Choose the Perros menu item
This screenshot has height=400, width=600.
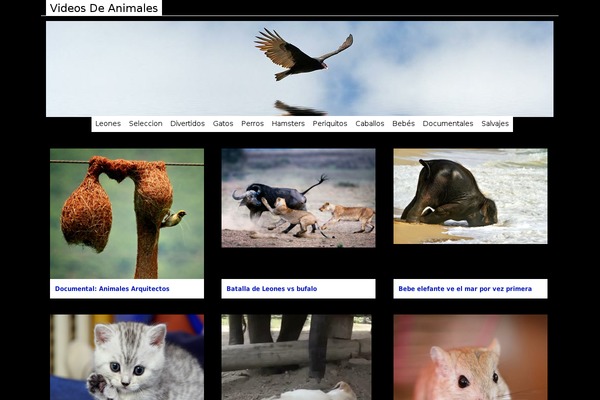tap(253, 124)
